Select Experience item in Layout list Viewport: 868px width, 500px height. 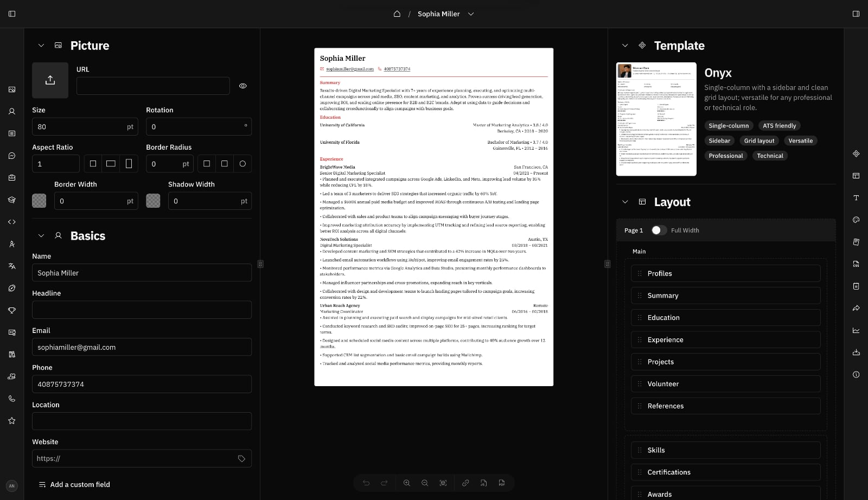point(726,339)
